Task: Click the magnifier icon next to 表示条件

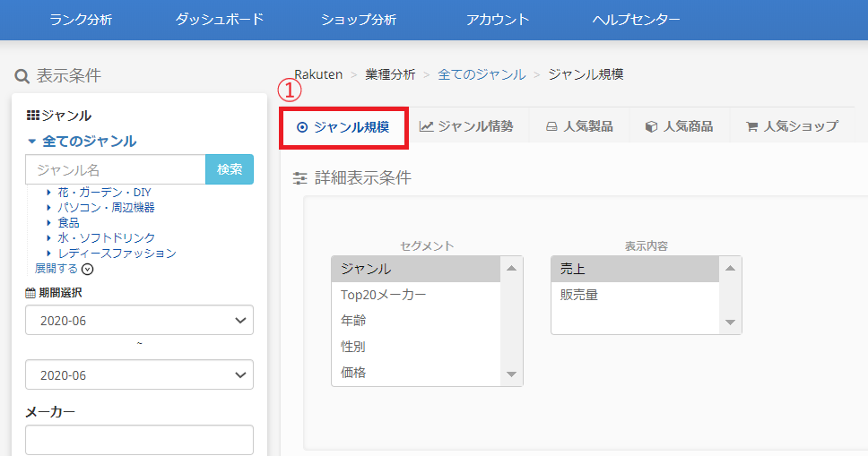Action: click(x=22, y=76)
